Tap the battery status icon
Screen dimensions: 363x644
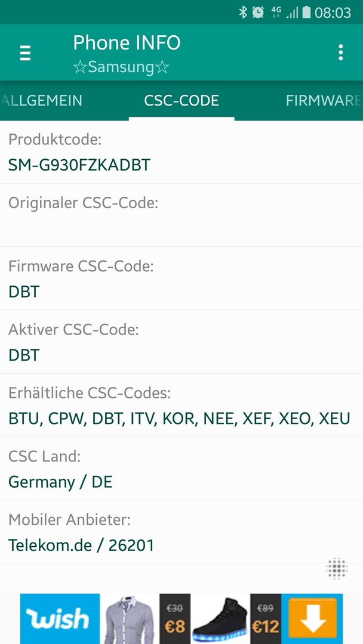(x=306, y=13)
